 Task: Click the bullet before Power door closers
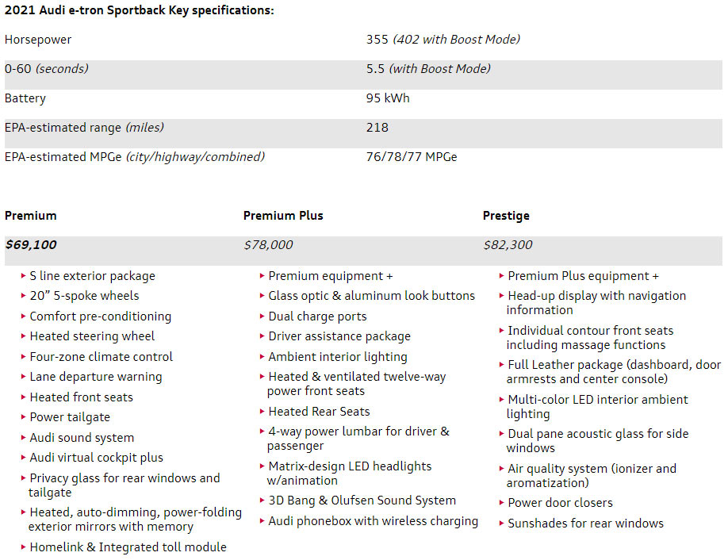click(501, 503)
